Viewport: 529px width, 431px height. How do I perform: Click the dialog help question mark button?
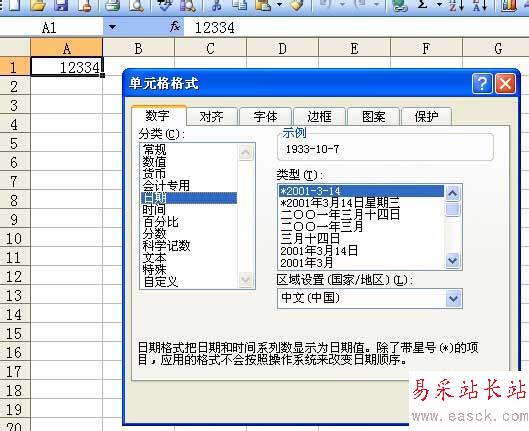point(482,83)
